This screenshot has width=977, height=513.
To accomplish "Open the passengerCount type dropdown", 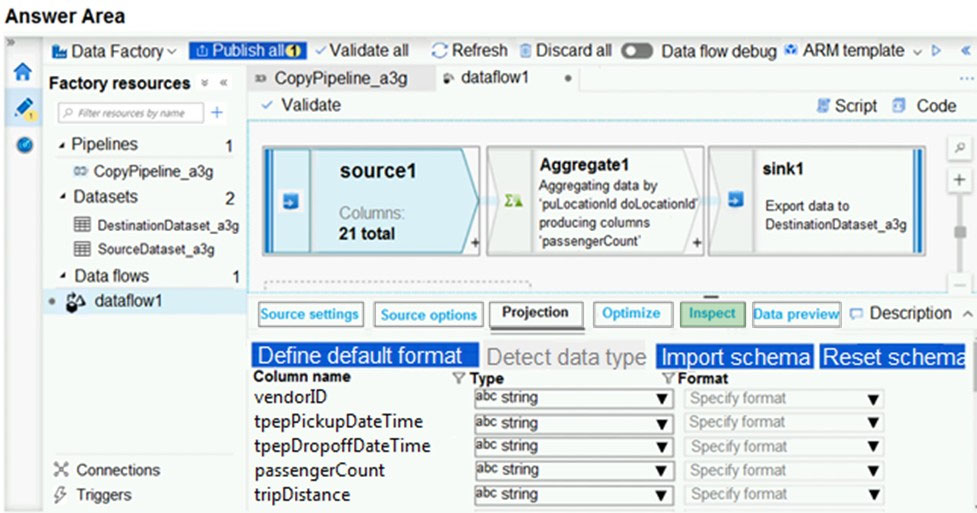I will click(x=574, y=471).
